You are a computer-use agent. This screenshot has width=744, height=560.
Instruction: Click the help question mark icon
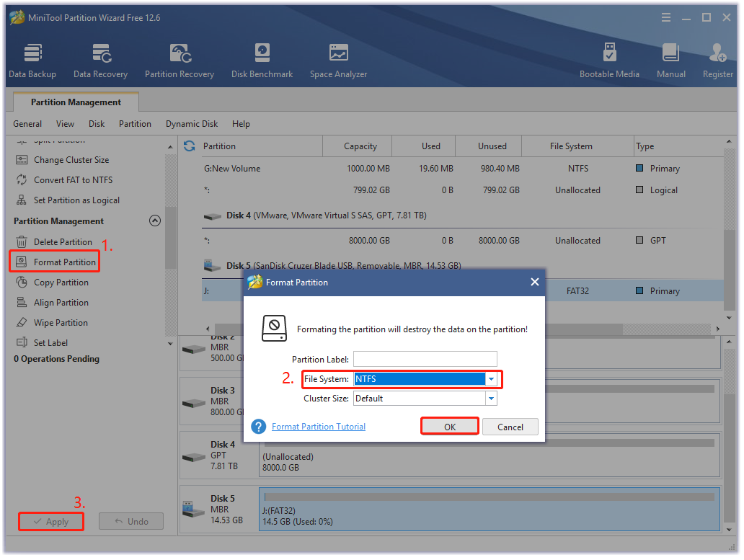[x=259, y=427]
